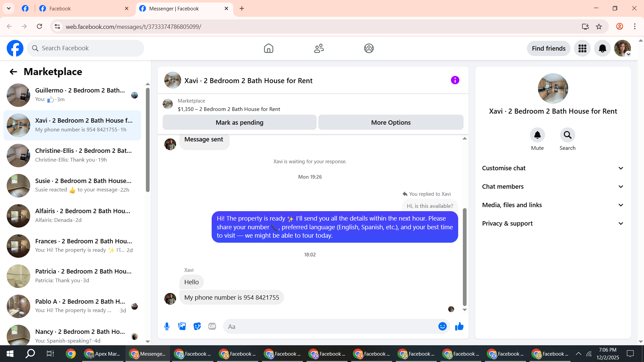Open Facebook notifications bell
This screenshot has height=362, width=644.
(x=602, y=49)
